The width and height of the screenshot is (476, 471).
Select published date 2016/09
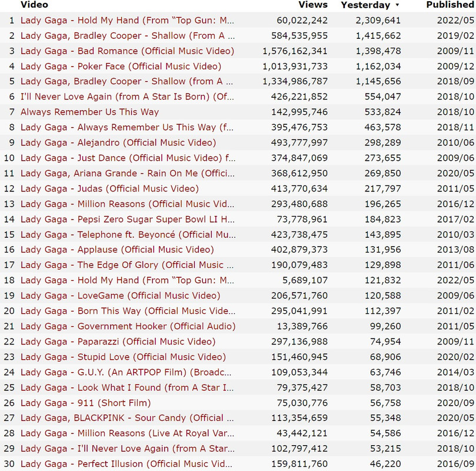[x=455, y=464]
